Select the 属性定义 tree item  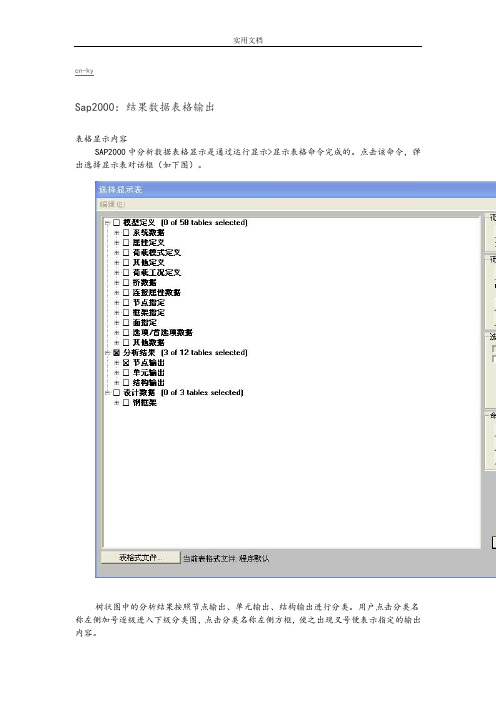pos(149,243)
